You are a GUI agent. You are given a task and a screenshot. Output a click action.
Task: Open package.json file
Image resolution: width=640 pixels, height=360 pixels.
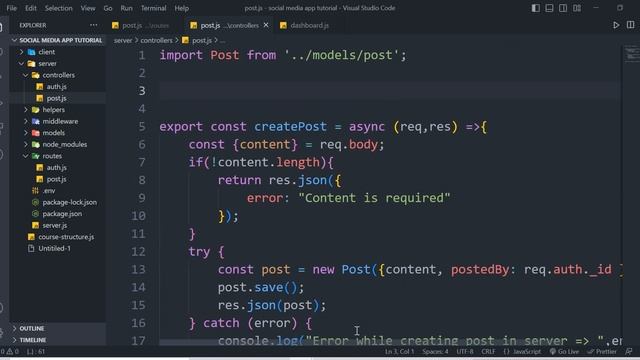[57, 214]
